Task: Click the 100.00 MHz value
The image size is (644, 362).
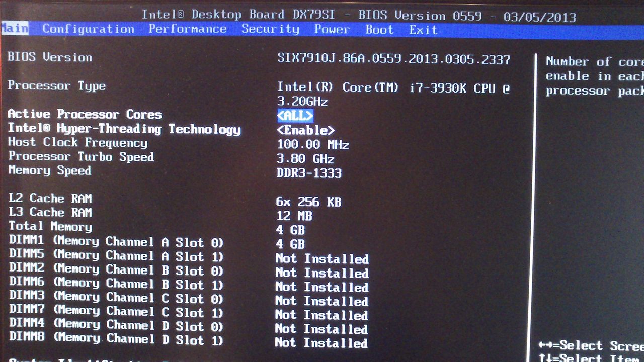Action: pyautogui.click(x=313, y=145)
